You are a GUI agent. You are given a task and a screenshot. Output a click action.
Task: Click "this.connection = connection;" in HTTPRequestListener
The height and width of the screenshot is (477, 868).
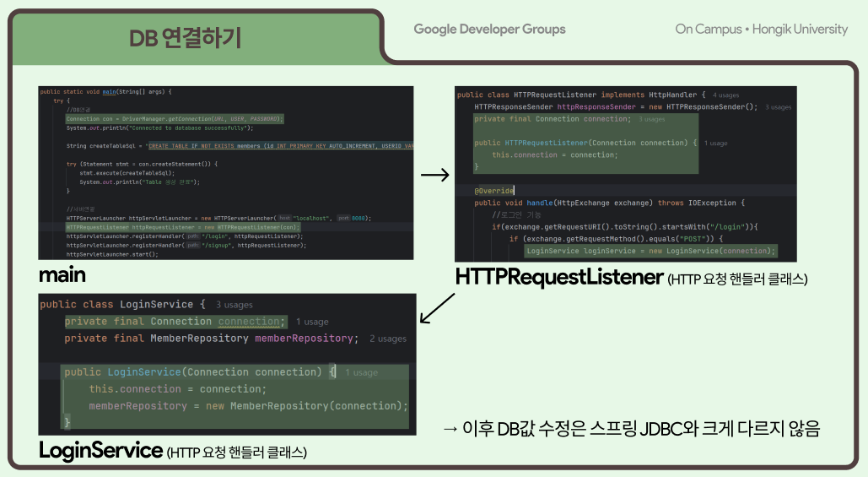coord(555,155)
